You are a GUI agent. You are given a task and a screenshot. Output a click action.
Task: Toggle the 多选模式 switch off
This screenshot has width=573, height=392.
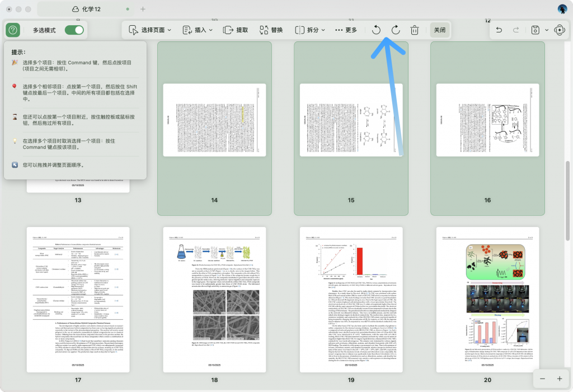(x=74, y=30)
